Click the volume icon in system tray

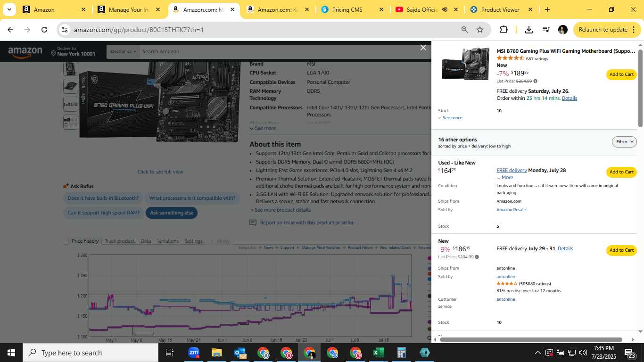(x=583, y=353)
